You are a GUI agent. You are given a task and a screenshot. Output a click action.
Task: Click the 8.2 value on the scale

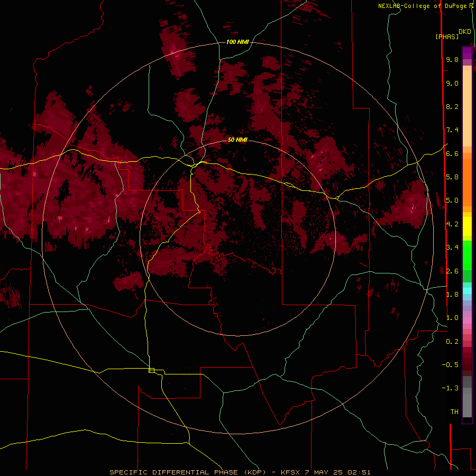pos(452,106)
